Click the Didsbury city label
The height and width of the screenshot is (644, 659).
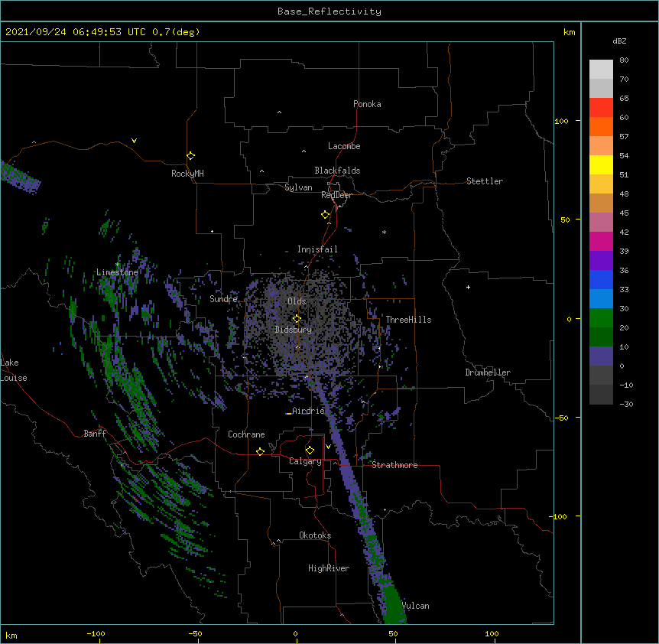click(294, 330)
